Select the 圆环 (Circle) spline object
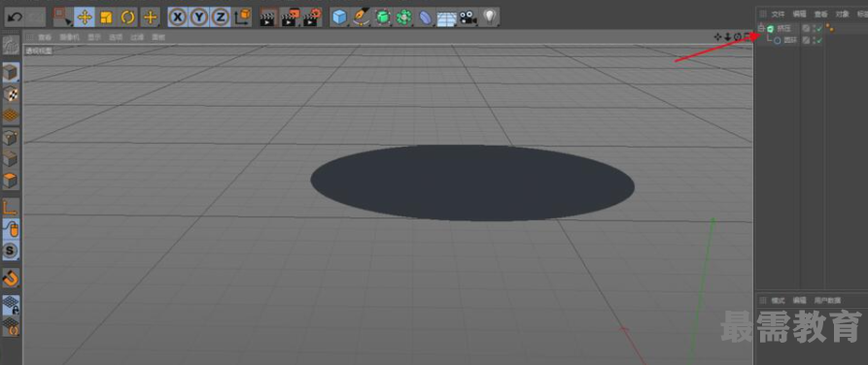This screenshot has width=868, height=365. [790, 41]
